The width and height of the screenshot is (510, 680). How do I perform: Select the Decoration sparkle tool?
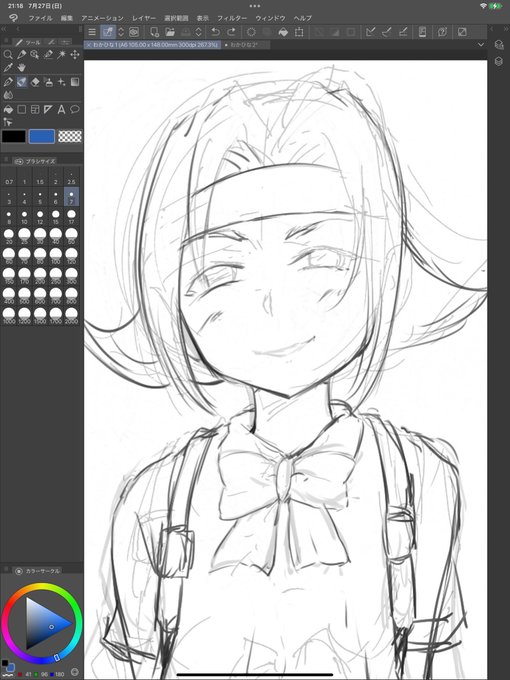click(62, 82)
